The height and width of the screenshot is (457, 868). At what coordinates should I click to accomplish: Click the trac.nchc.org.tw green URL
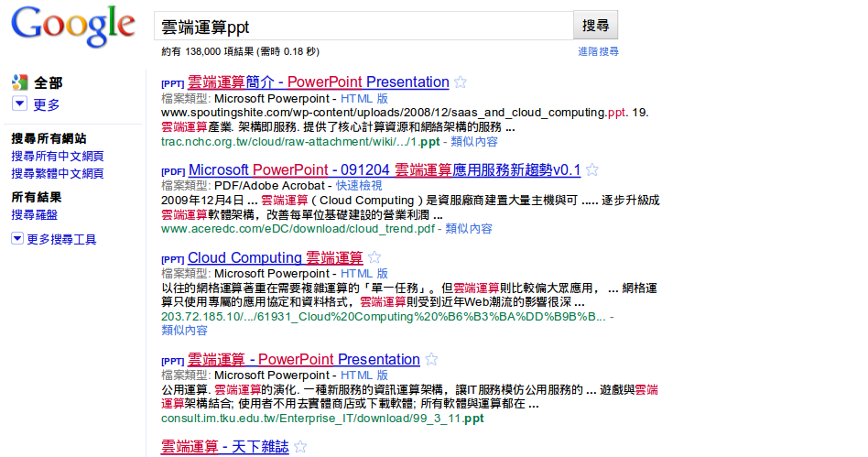tap(300, 142)
